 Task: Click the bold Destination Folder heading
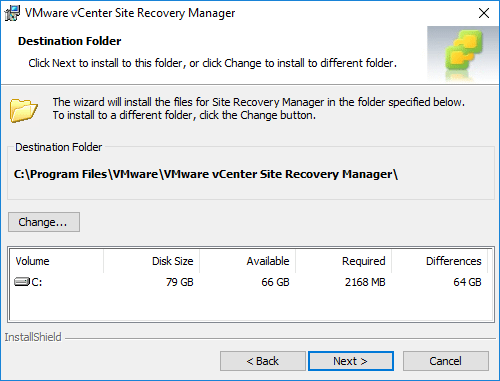coord(70,41)
